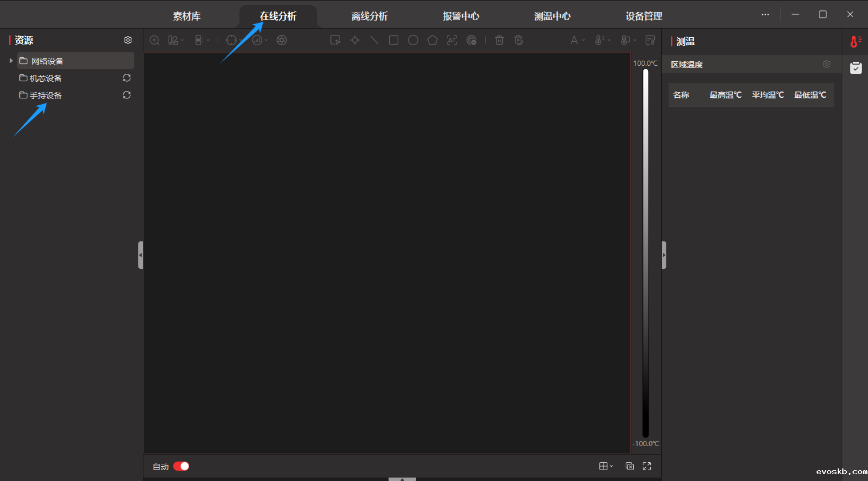This screenshot has height=481, width=868.
Task: Collapse the left resource panel handle
Action: [x=141, y=255]
